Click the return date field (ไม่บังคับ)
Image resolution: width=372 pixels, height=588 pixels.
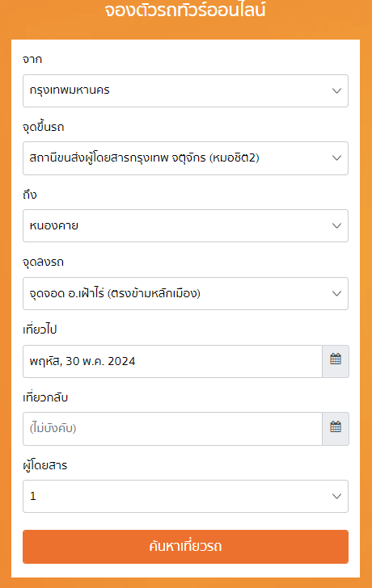[x=173, y=429]
